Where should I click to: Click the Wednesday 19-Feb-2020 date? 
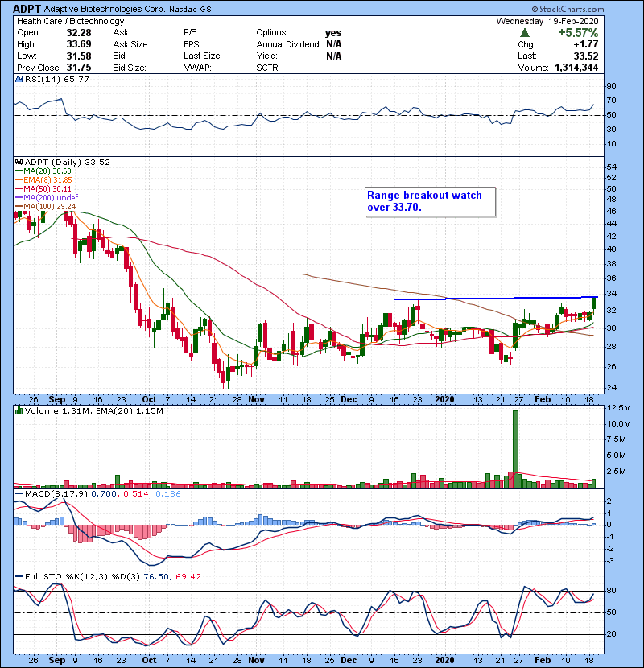click(x=547, y=21)
